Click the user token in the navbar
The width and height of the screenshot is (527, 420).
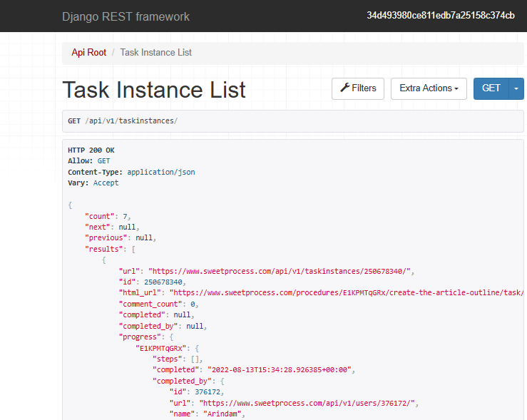(440, 16)
